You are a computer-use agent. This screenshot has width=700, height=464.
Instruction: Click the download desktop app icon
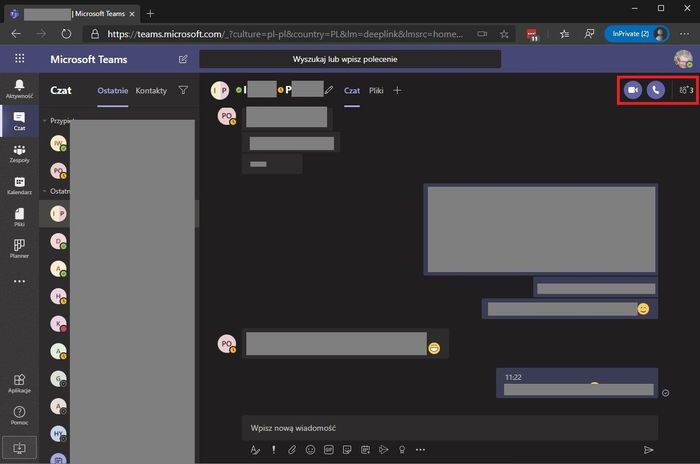click(x=19, y=448)
